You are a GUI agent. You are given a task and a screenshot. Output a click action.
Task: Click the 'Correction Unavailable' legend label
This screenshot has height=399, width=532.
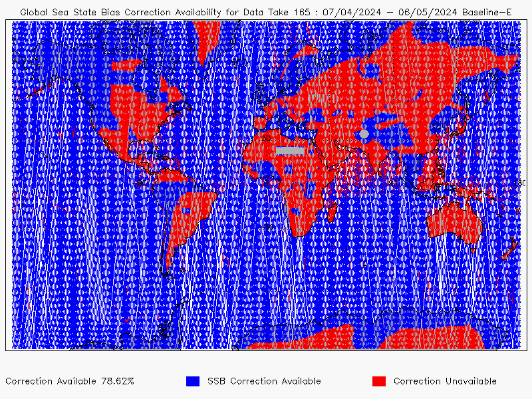tap(445, 381)
